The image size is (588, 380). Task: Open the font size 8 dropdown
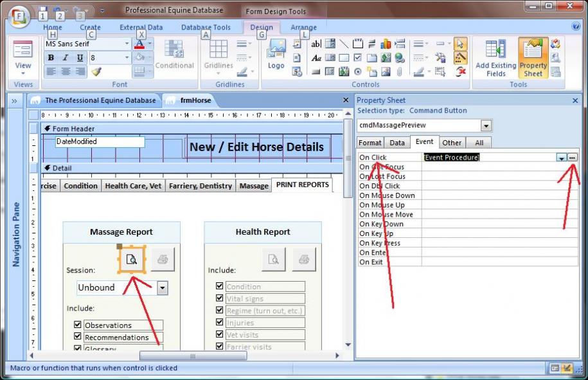[127, 57]
